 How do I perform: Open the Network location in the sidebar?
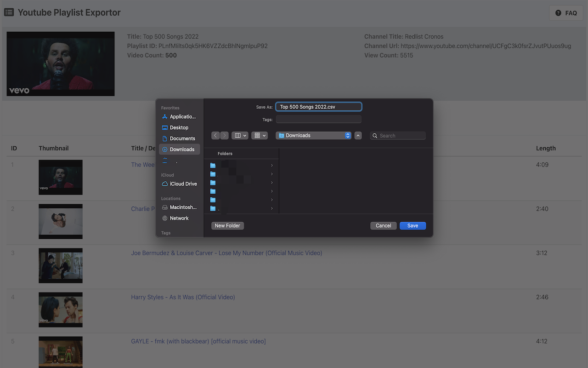179,218
